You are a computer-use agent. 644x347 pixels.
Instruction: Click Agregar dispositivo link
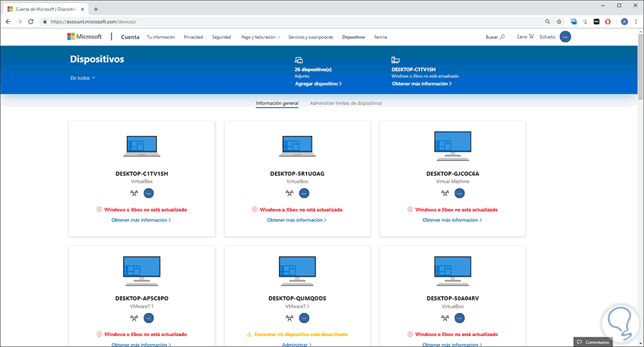318,84
